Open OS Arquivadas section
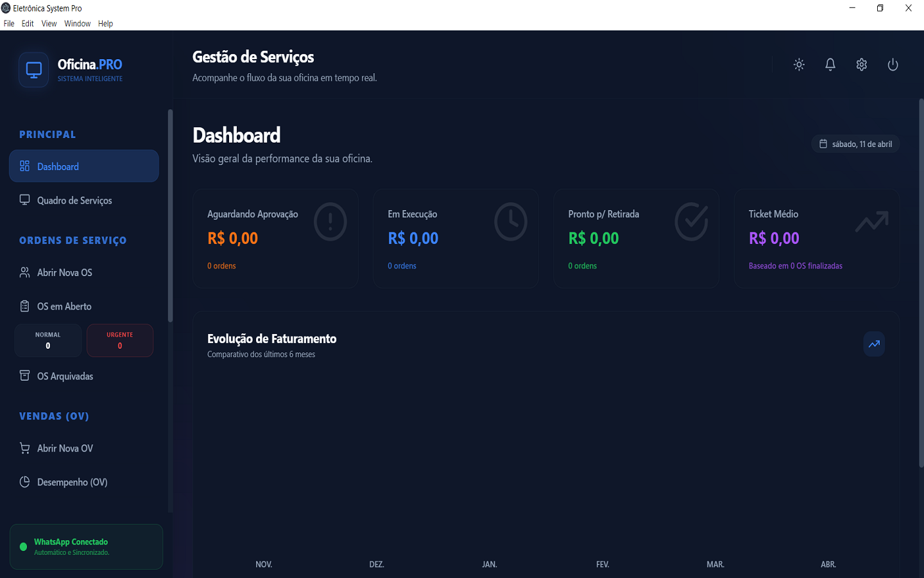 point(84,376)
